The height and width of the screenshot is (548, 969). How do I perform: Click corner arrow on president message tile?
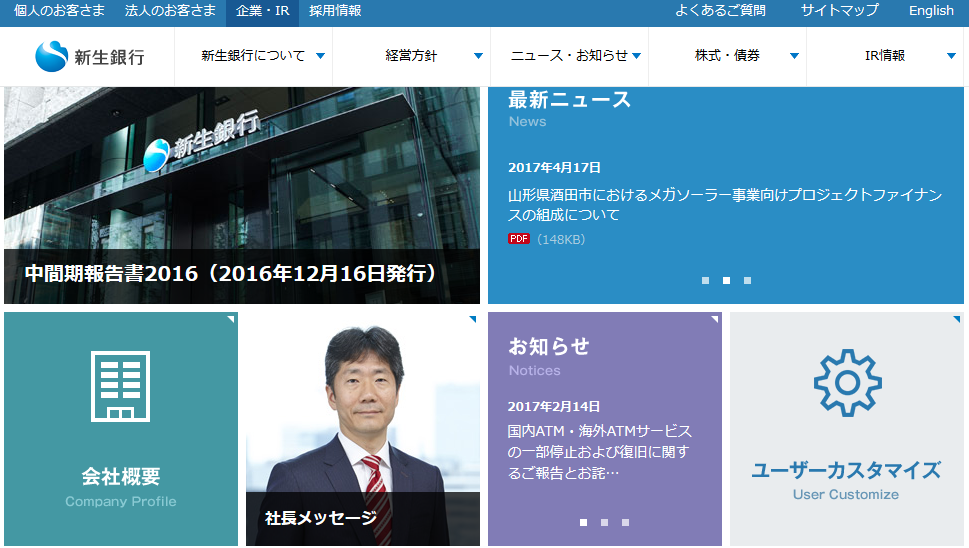473,319
